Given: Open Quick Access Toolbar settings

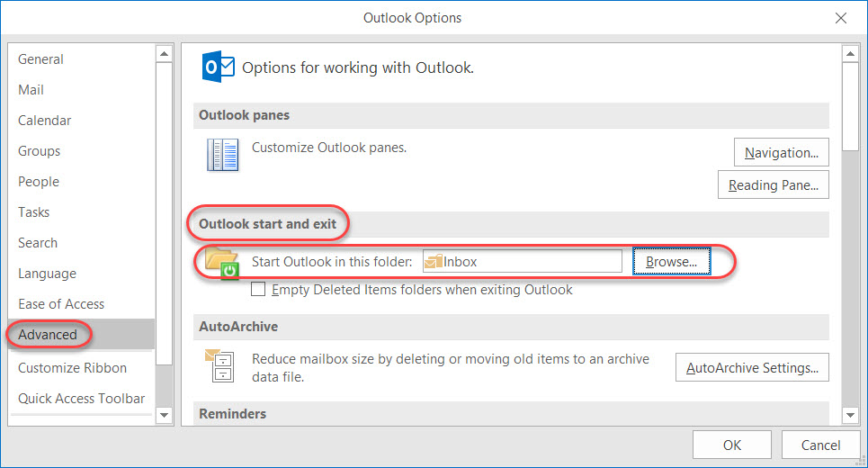Looking at the screenshot, I should pyautogui.click(x=82, y=399).
